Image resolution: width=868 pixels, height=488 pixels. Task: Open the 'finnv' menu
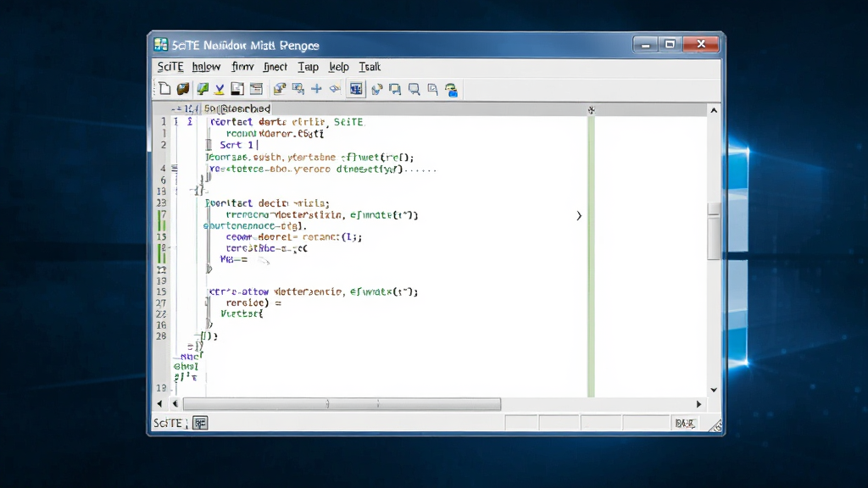[x=242, y=67]
